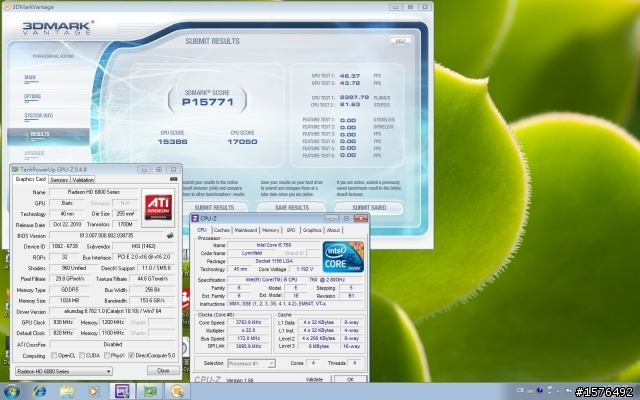Open the Mainboard tab in CPU-Z
640x400 pixels.
click(246, 230)
